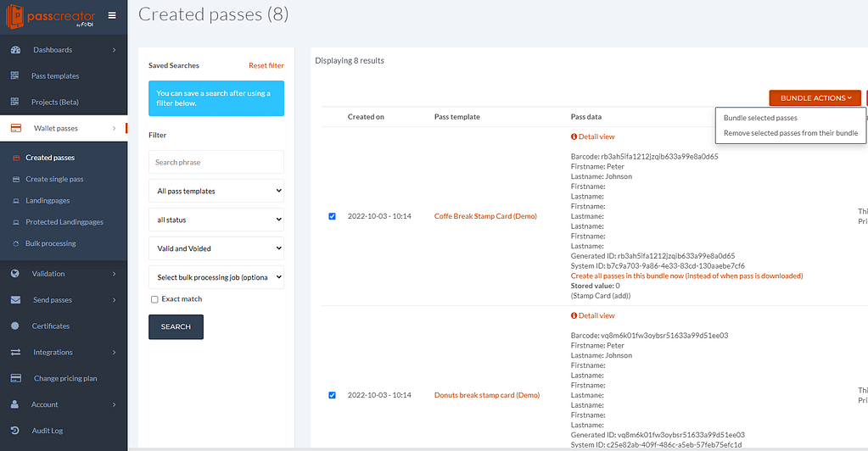Open the All pass templates dropdown
Screen dimensions: 868x451
pyautogui.click(x=216, y=191)
